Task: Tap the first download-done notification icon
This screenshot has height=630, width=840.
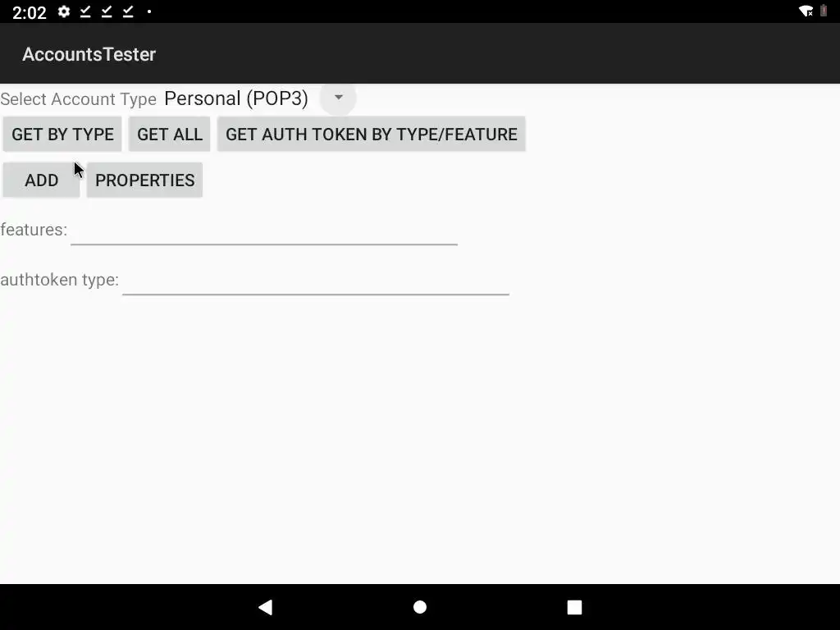Action: click(85, 11)
